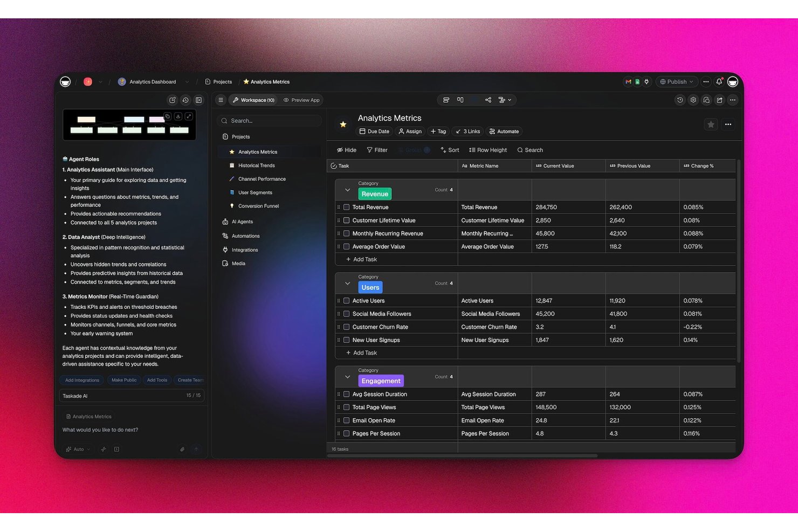
Task: Favorite project using grey star button
Action: coord(711,125)
